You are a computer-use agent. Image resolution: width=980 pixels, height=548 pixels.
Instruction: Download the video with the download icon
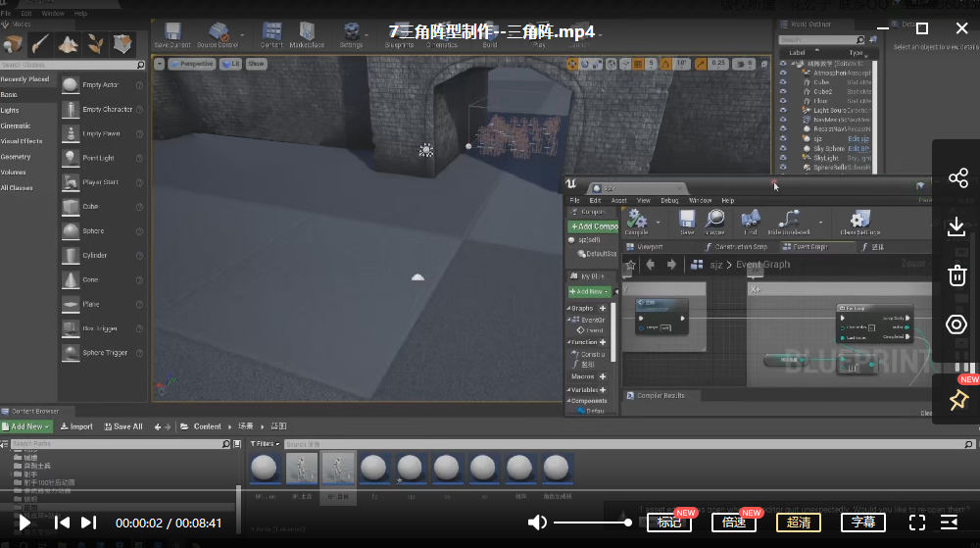[957, 226]
